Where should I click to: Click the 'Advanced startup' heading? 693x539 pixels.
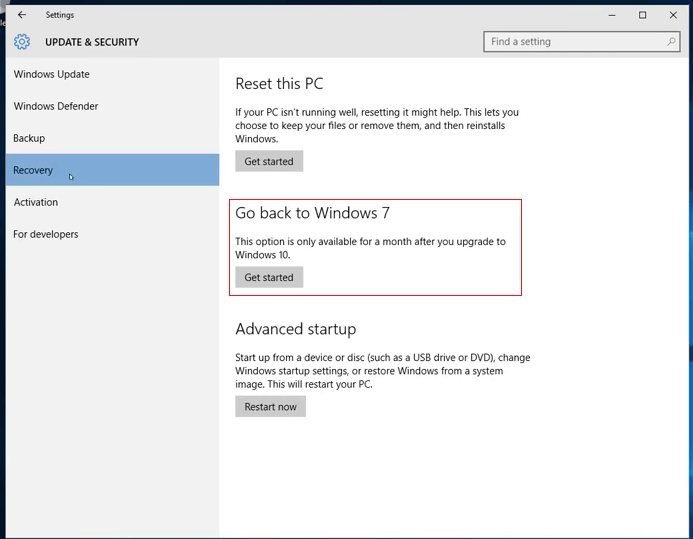point(295,329)
